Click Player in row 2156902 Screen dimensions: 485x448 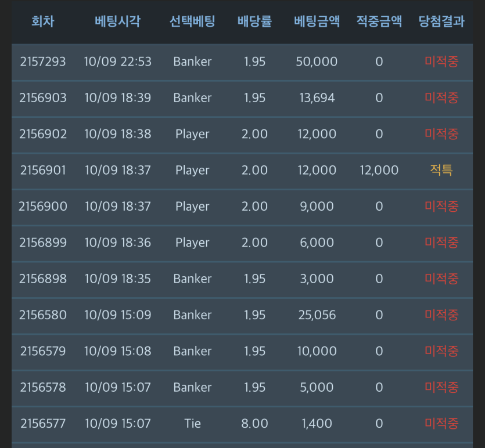tap(192, 134)
